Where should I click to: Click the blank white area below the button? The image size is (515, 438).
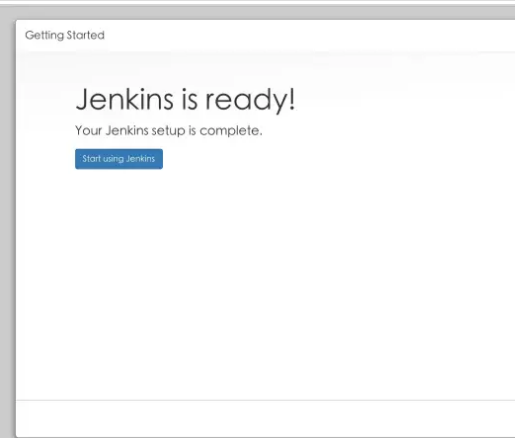pyautogui.click(x=266, y=283)
